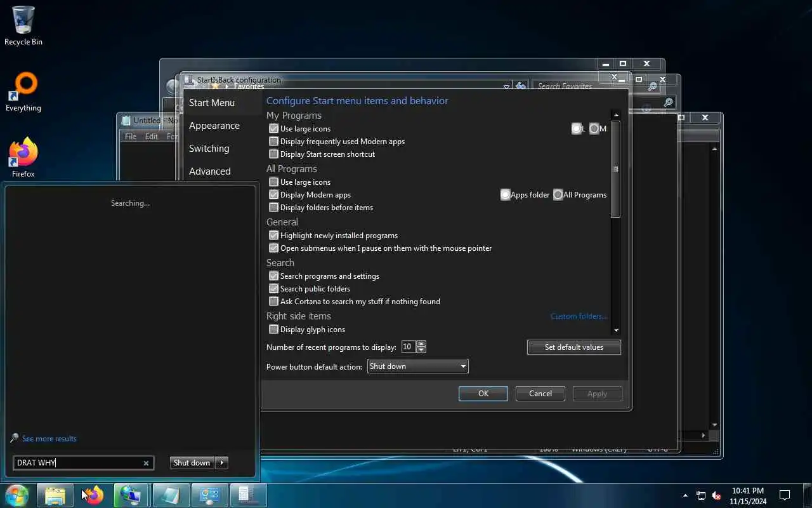Click the Shut down button
This screenshot has height=508, width=812.
tap(192, 463)
